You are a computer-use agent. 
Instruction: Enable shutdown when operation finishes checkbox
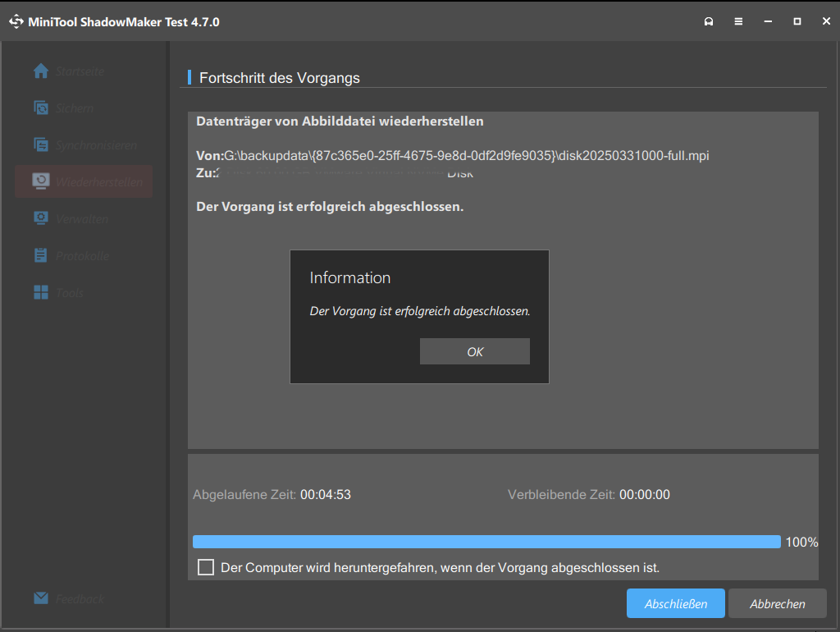206,567
